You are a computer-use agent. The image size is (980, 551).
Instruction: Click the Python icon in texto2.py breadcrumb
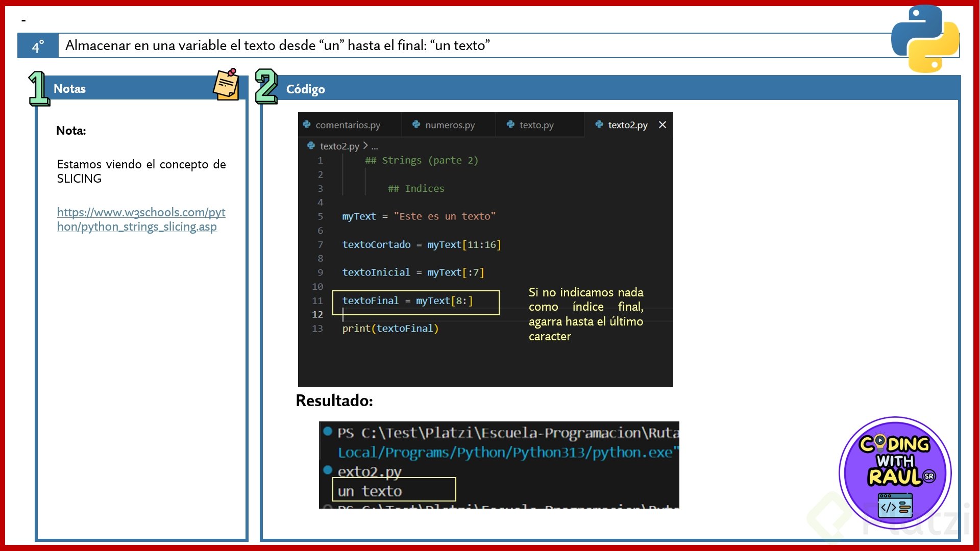[311, 146]
